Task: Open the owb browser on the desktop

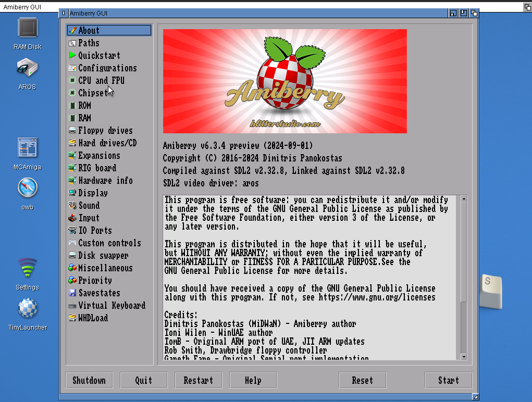Action: (x=27, y=189)
